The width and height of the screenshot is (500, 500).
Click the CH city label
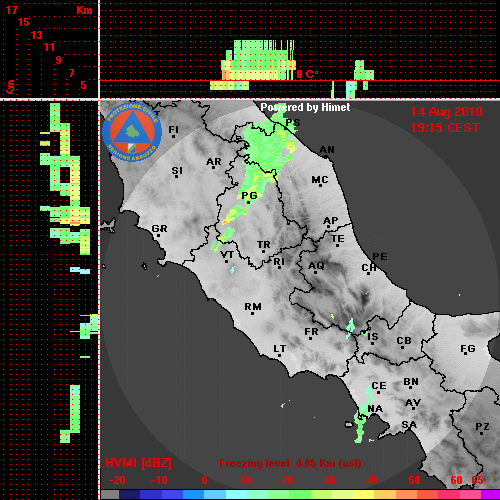[x=369, y=268]
